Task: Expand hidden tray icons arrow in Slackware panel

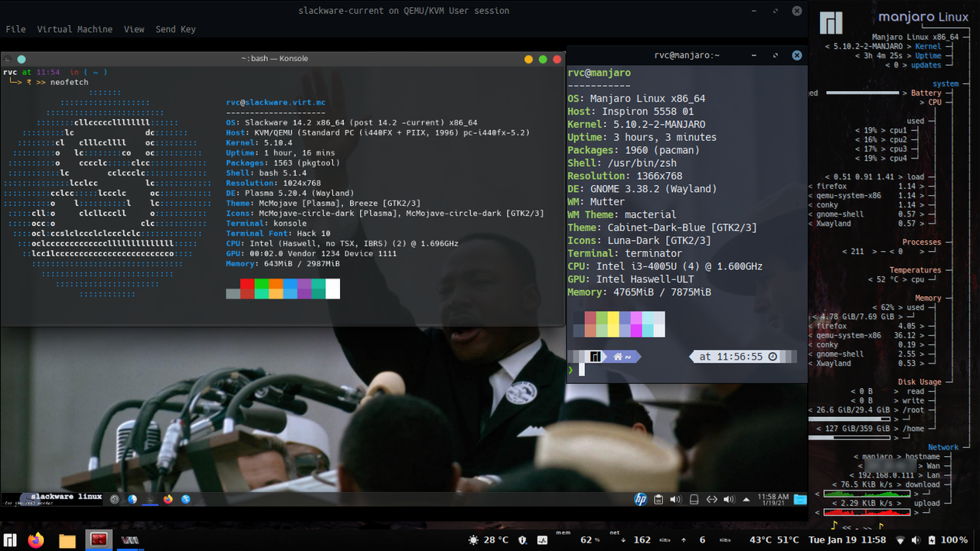Action: 747,500
